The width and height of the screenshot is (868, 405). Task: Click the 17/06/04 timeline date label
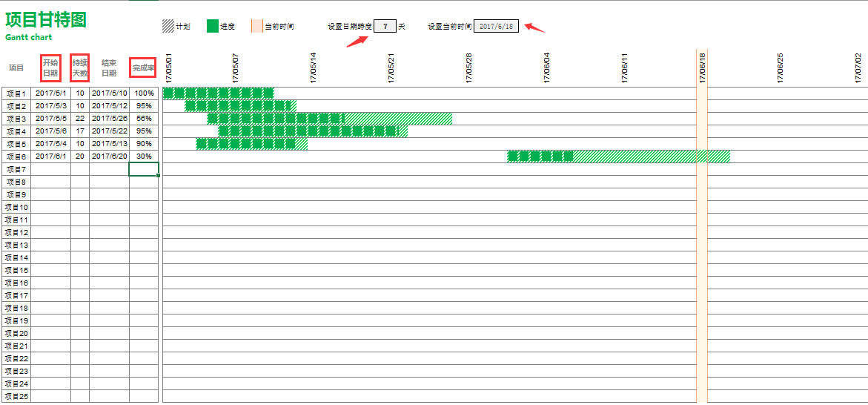547,69
